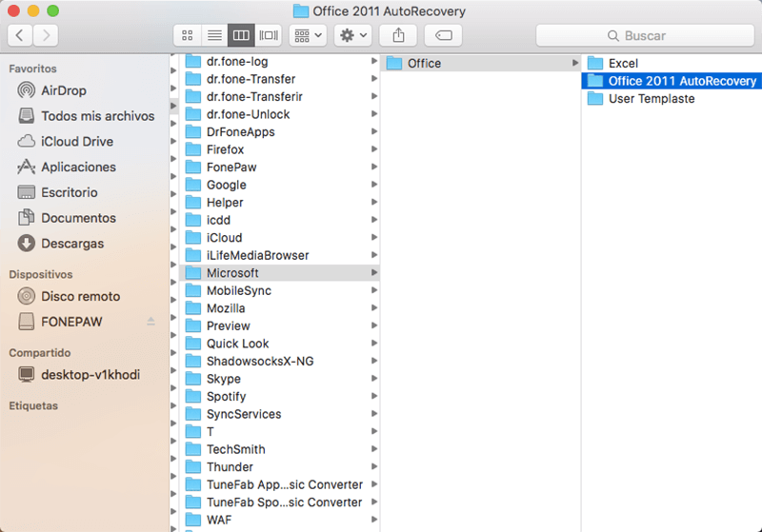The image size is (762, 532).
Task: Select the WAF folder
Action: click(279, 520)
